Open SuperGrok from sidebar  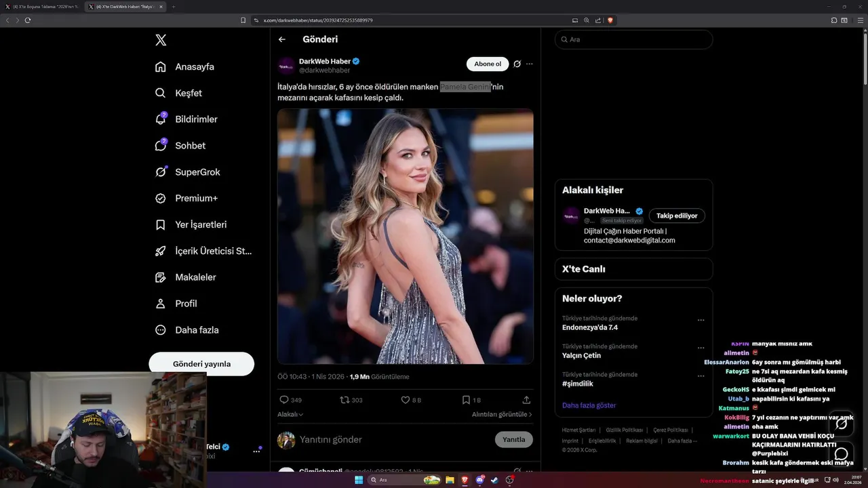187,172
